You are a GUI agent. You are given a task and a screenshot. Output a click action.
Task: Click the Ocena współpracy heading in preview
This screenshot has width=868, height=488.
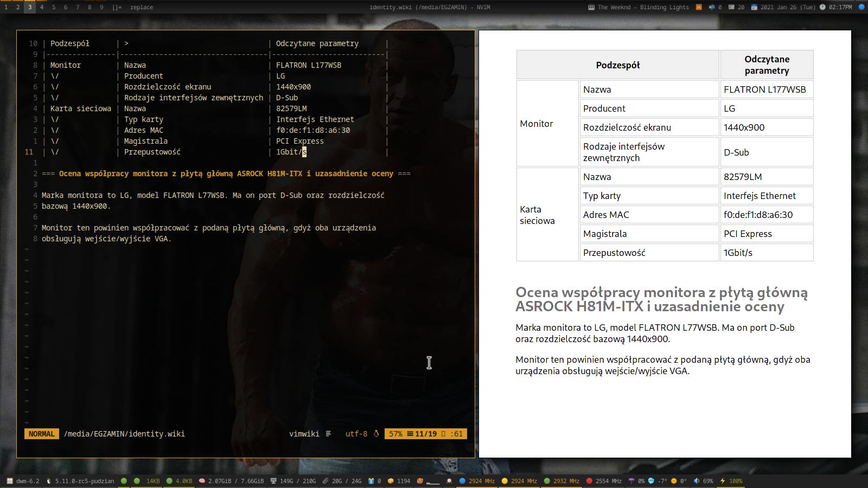click(x=661, y=299)
